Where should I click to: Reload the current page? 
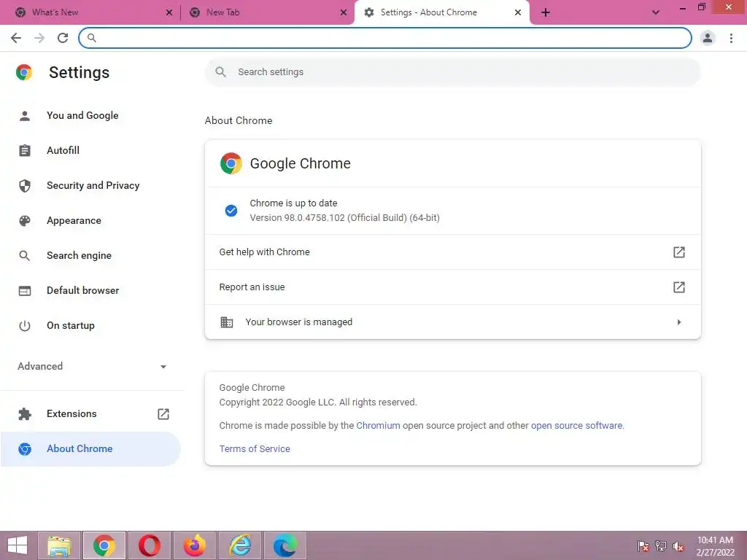[63, 38]
